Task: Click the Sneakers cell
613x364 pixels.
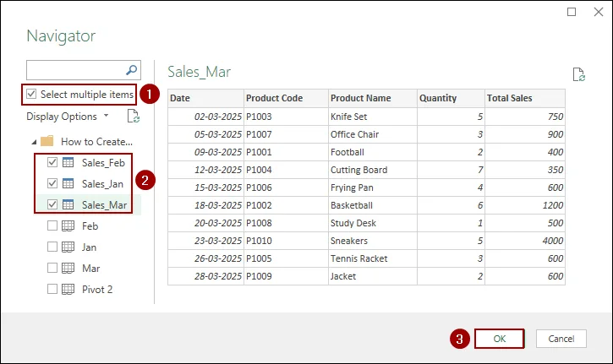Action: 373,241
